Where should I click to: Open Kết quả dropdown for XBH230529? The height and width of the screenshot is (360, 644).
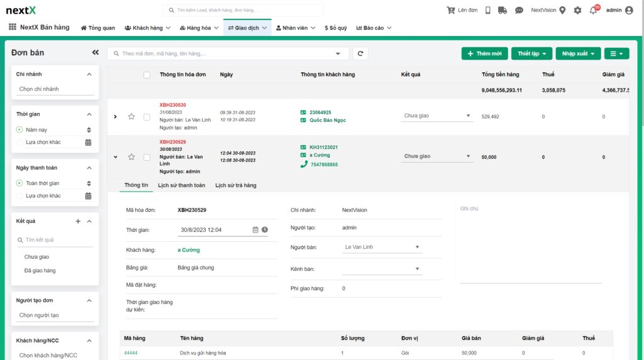438,156
